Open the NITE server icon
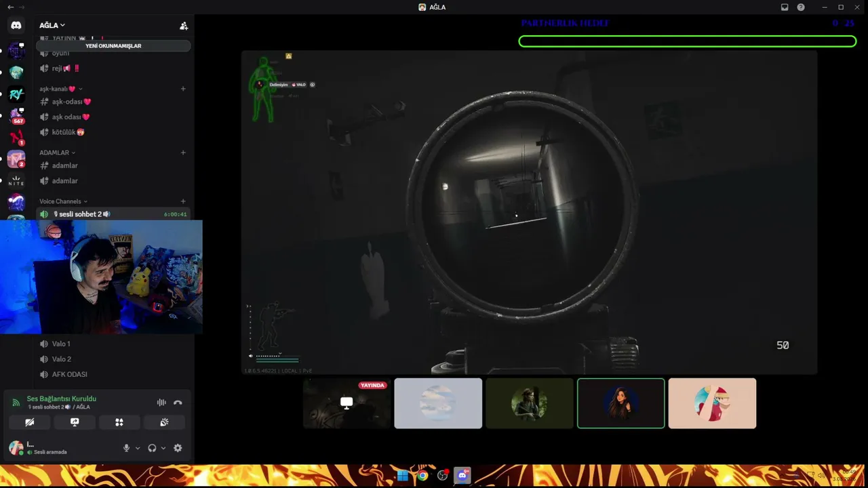 (x=16, y=181)
